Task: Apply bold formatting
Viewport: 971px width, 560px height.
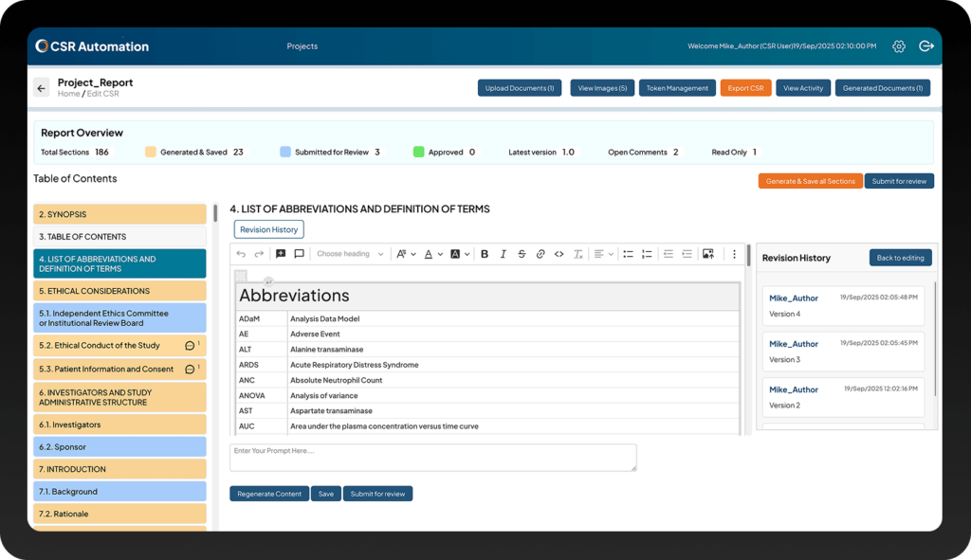Action: click(485, 254)
